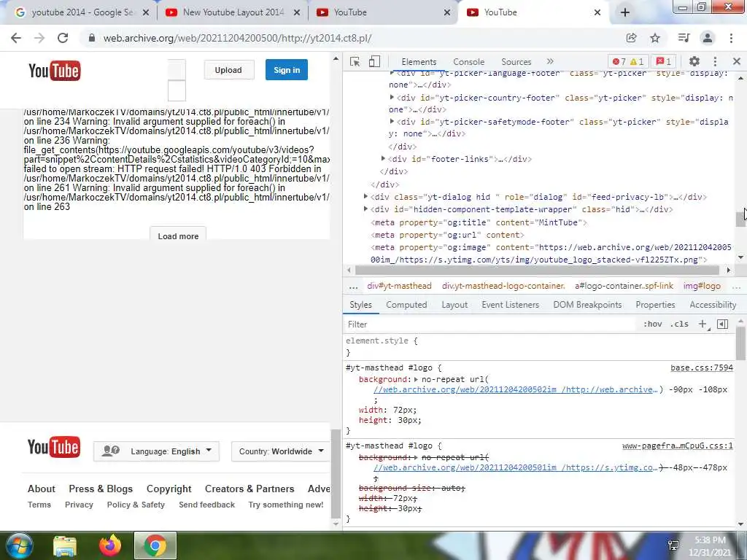
Task: Reload the current page
Action: [x=63, y=38]
